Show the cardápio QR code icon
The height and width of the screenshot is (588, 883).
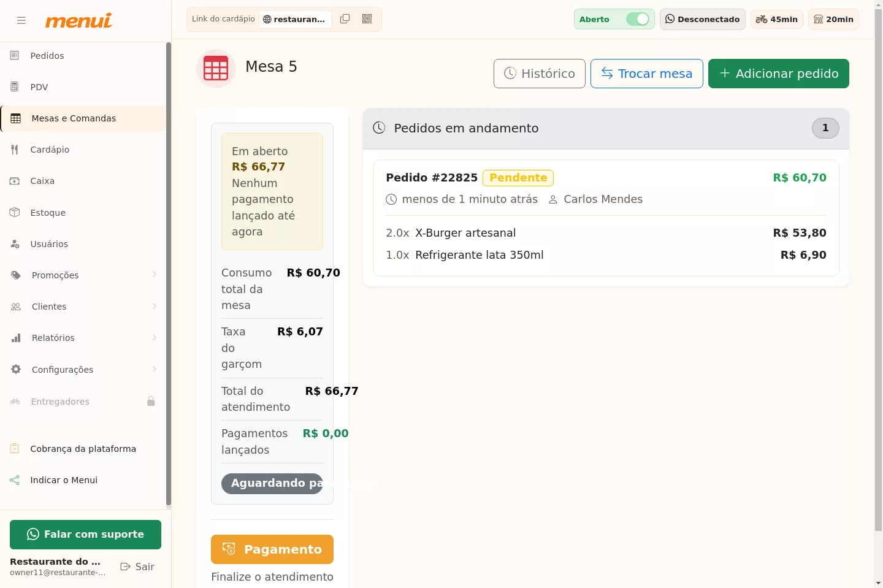(x=367, y=19)
